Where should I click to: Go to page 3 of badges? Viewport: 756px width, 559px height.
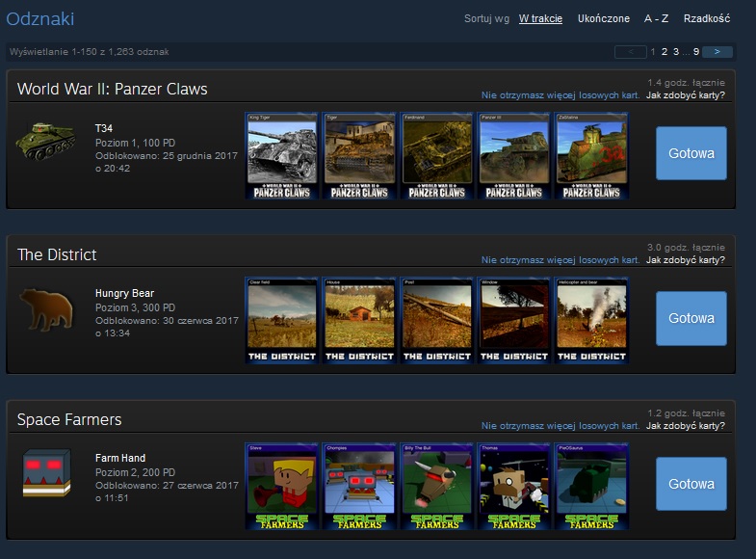(676, 52)
